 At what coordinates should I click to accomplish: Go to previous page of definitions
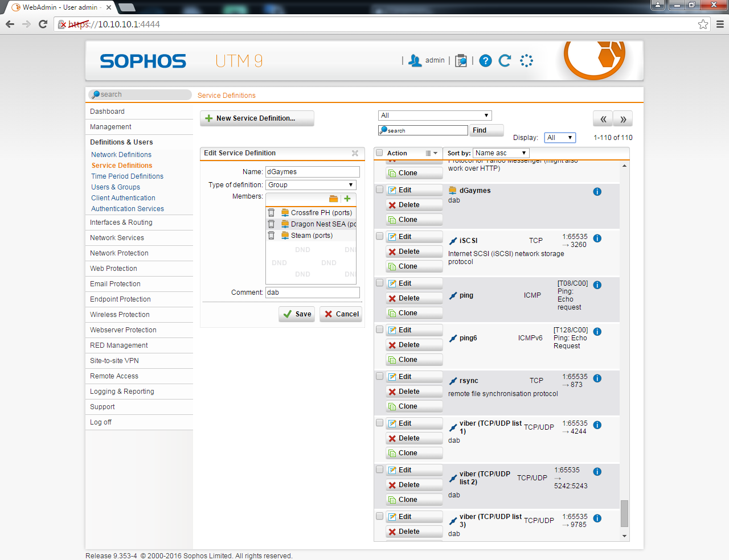[603, 119]
